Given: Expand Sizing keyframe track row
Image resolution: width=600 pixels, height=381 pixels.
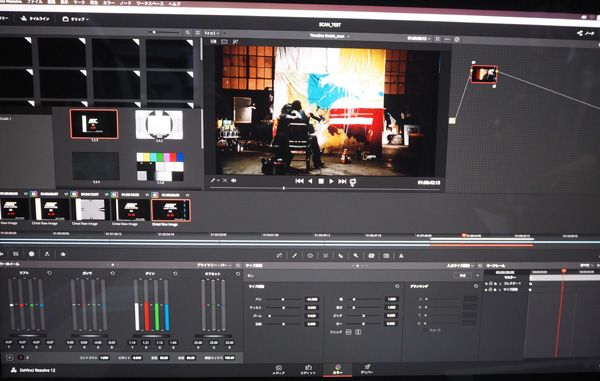Looking at the screenshot, I should tap(501, 290).
